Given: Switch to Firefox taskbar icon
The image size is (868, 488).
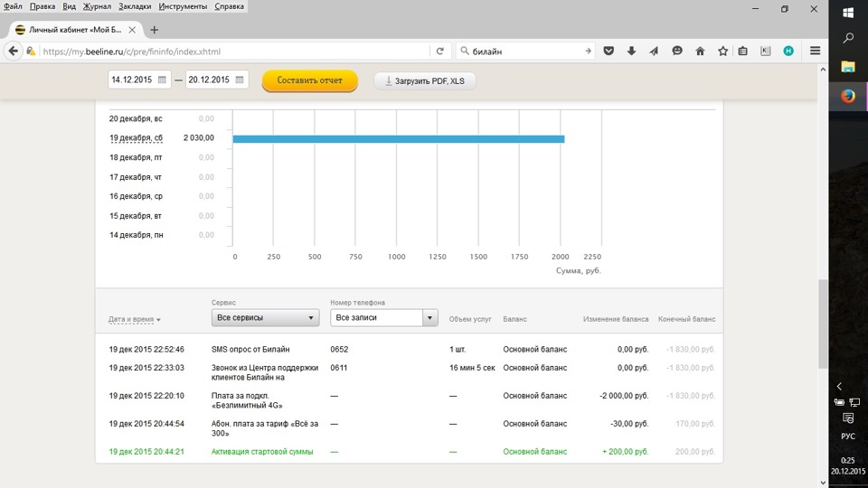Looking at the screenshot, I should 848,96.
